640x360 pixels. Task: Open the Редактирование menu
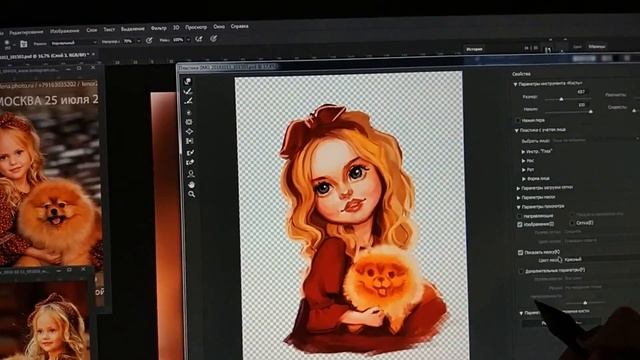[x=26, y=32]
